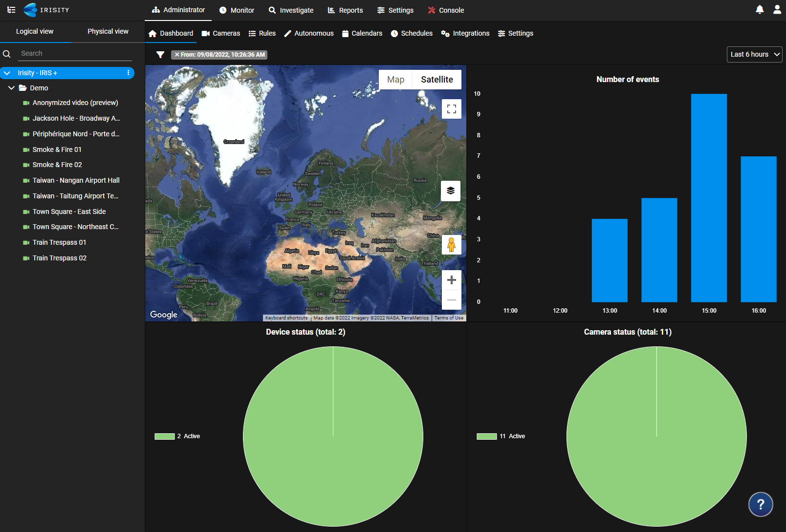Zoom in on the map
Image resolution: width=786 pixels, height=532 pixels.
coord(451,280)
